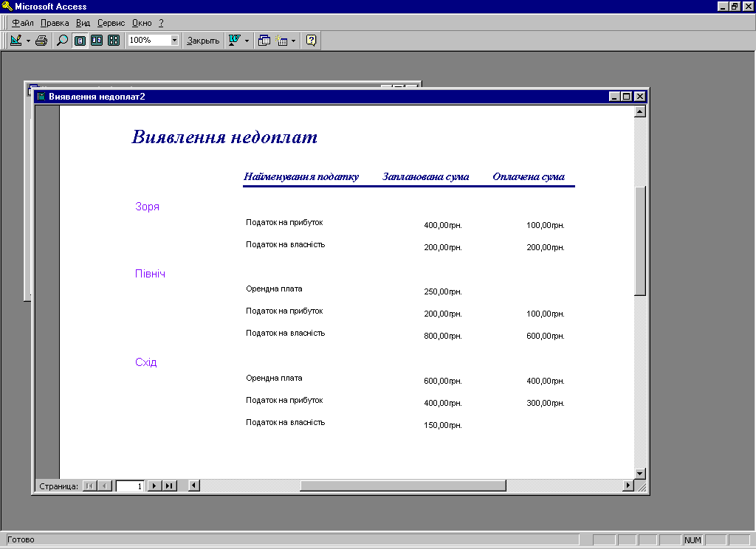Go to last report page
Screen dimensions: 756x549
[x=169, y=486]
